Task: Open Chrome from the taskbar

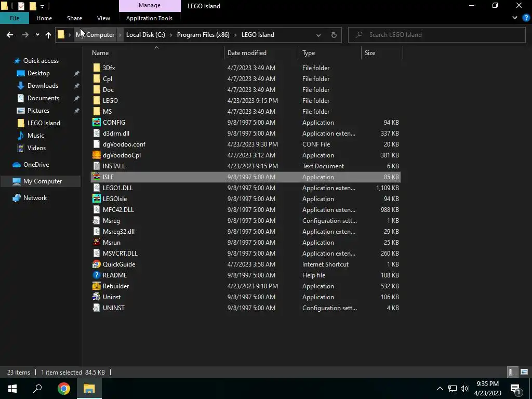Action: [x=64, y=389]
